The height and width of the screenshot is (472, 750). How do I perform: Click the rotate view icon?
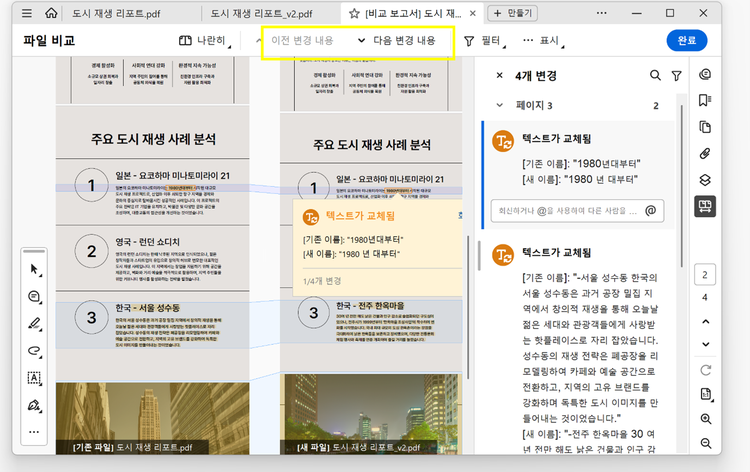(706, 370)
